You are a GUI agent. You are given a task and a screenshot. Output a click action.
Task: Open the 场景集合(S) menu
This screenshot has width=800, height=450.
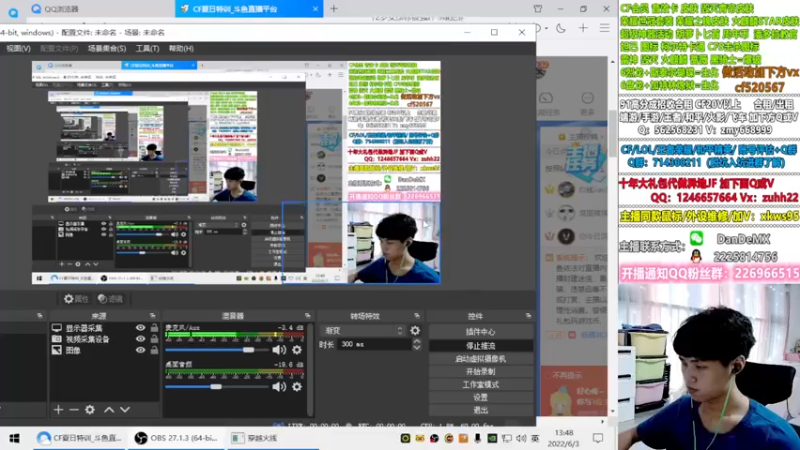click(x=107, y=48)
